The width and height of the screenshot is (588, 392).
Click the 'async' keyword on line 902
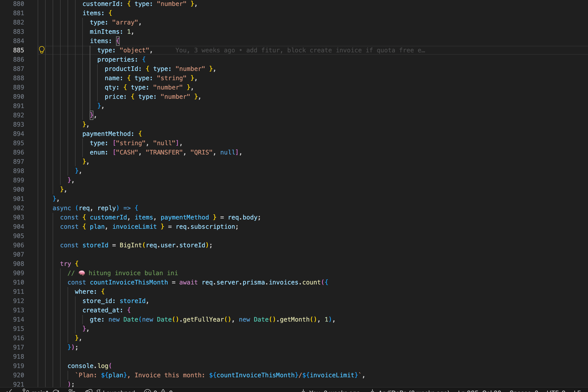pos(62,208)
